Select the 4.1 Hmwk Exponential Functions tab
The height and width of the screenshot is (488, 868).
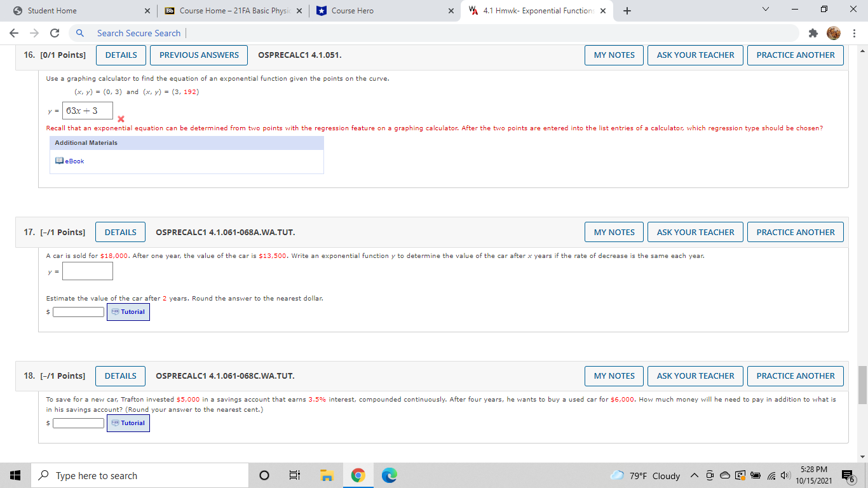tap(537, 11)
